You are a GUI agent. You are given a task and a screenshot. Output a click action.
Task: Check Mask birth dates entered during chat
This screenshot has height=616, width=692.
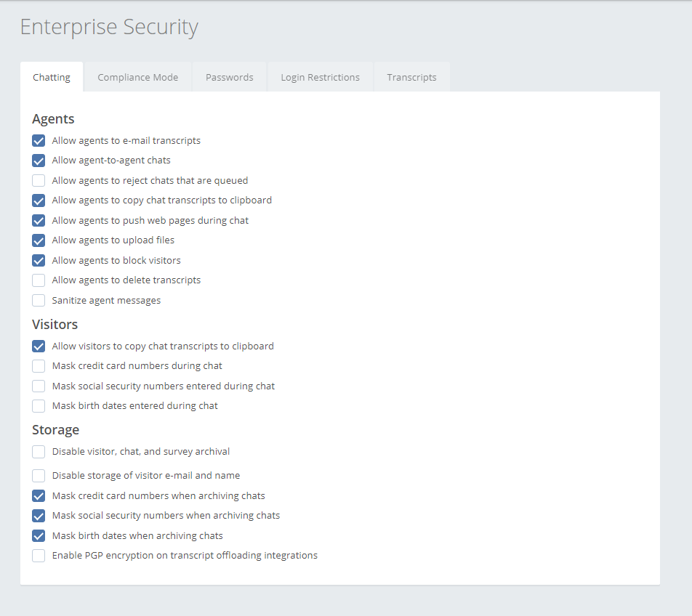pyautogui.click(x=39, y=406)
